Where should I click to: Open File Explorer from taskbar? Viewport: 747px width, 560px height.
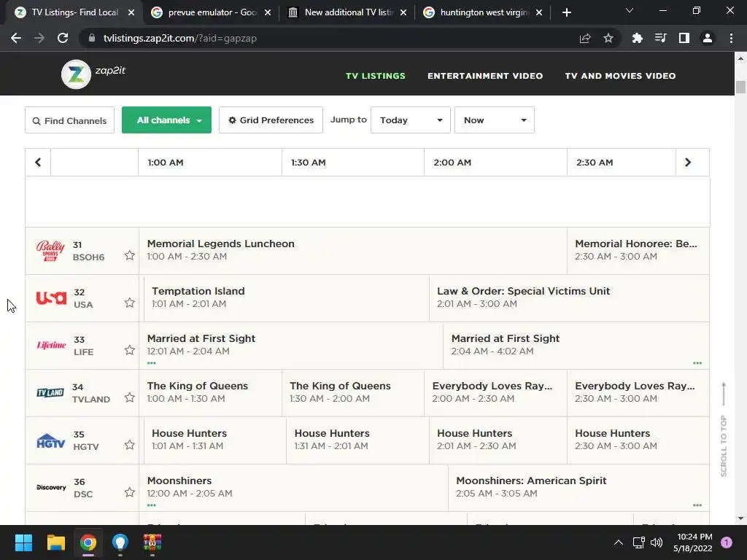point(55,542)
